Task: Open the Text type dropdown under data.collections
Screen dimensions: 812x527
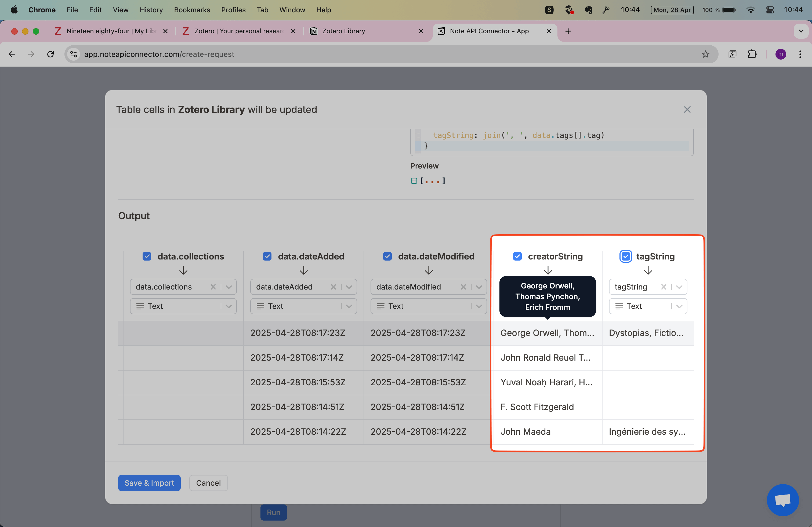Action: [183, 306]
